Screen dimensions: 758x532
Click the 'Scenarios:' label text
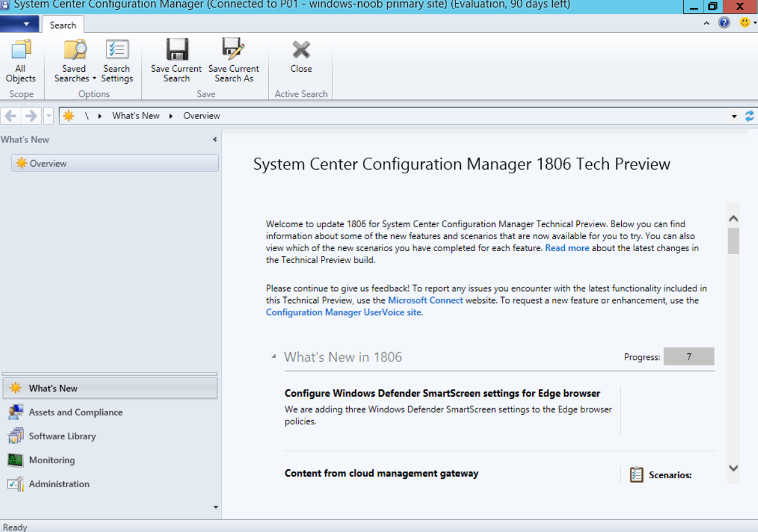point(670,475)
